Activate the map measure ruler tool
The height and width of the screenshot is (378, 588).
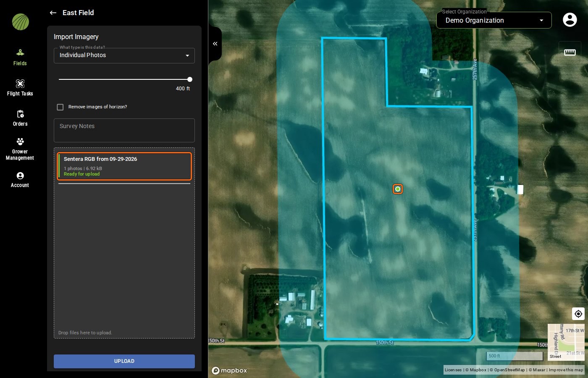pyautogui.click(x=570, y=52)
